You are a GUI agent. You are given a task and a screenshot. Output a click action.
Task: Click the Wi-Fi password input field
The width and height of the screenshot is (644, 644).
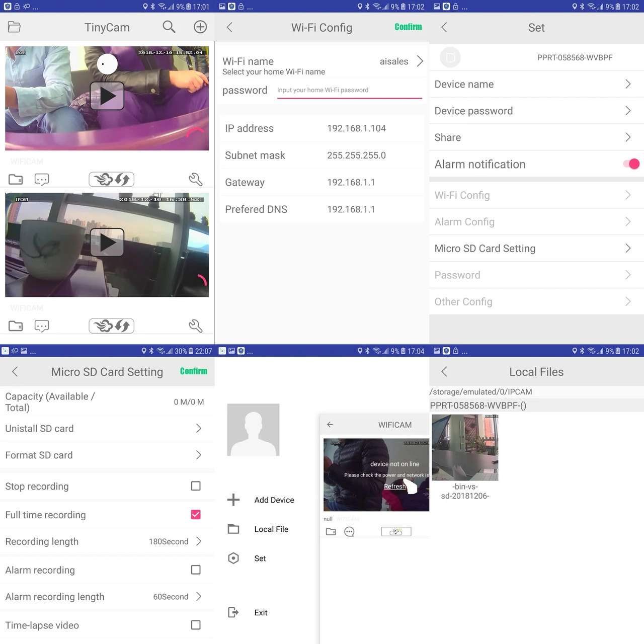tap(349, 91)
